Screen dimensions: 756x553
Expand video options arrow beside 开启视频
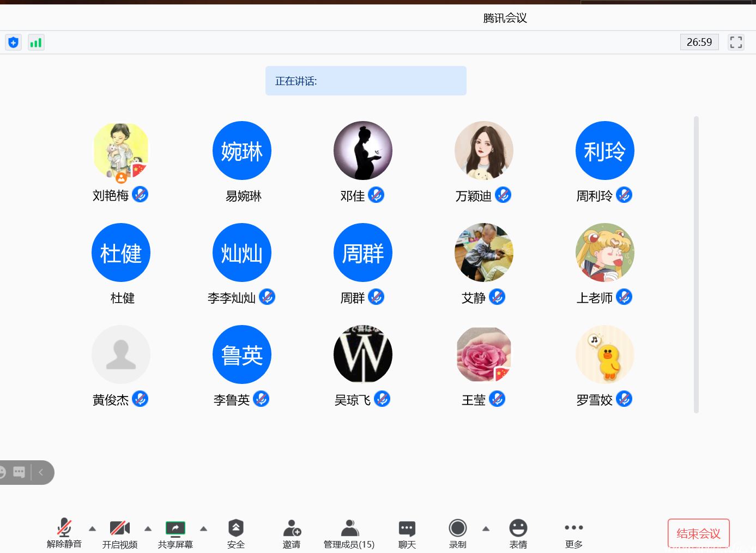(x=148, y=528)
